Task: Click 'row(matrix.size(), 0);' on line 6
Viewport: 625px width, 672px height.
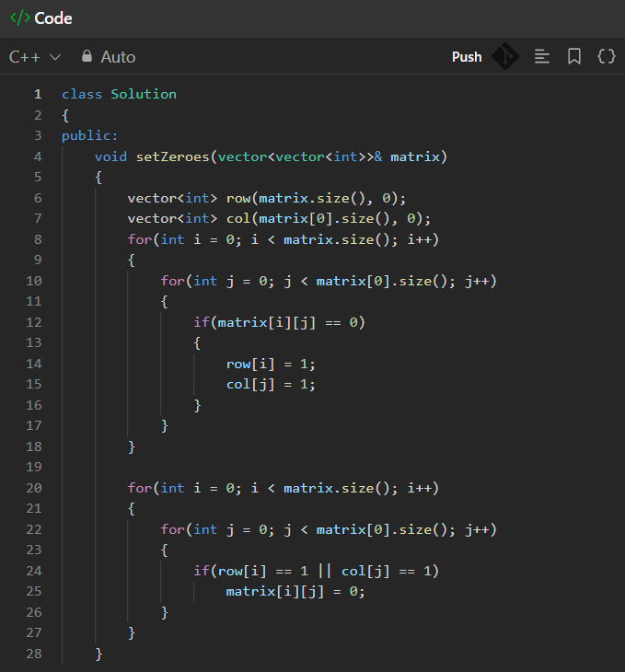Action: tap(316, 198)
